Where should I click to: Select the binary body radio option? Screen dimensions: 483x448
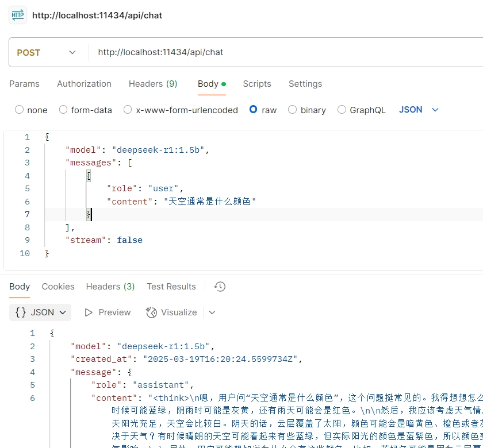click(x=293, y=110)
